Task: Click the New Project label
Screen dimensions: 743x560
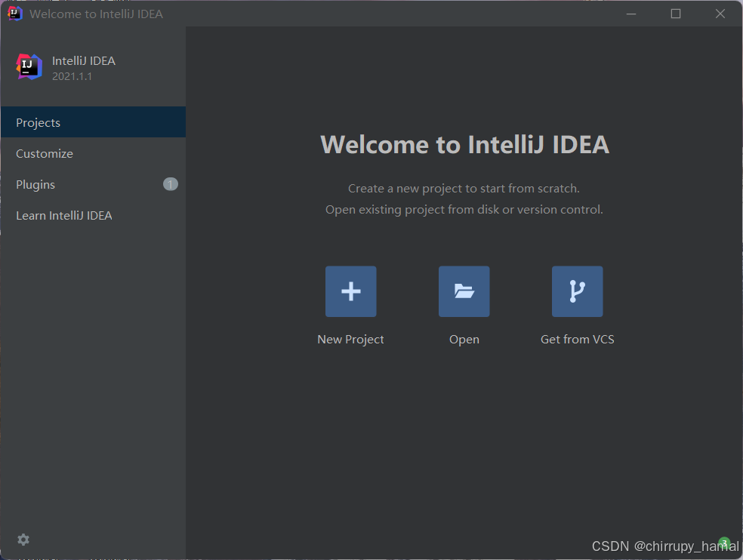Action: tap(350, 339)
